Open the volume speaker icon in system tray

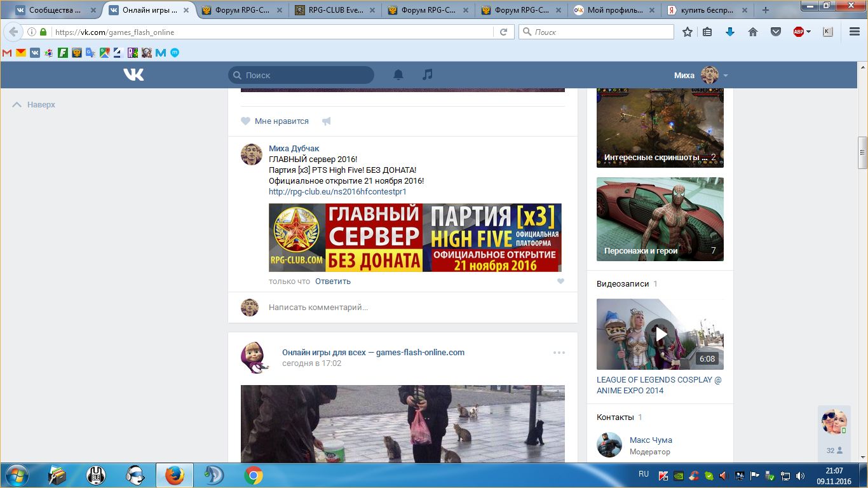[800, 475]
